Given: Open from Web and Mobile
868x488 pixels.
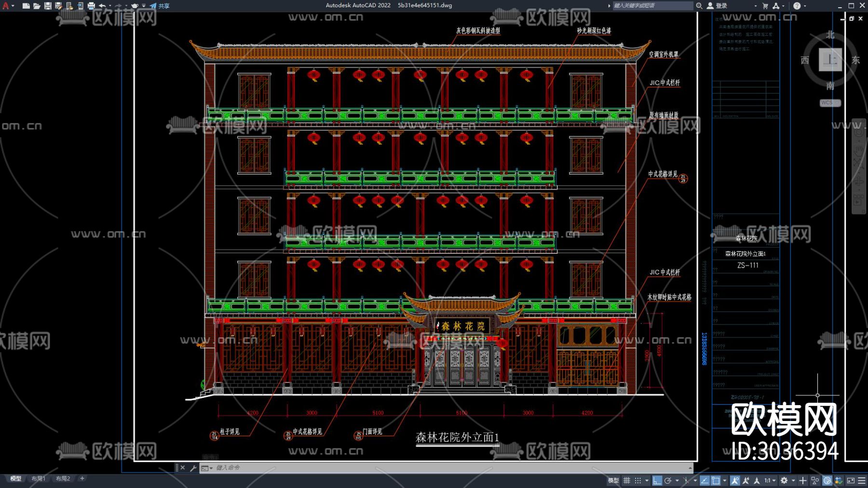Looking at the screenshot, I should [69, 6].
